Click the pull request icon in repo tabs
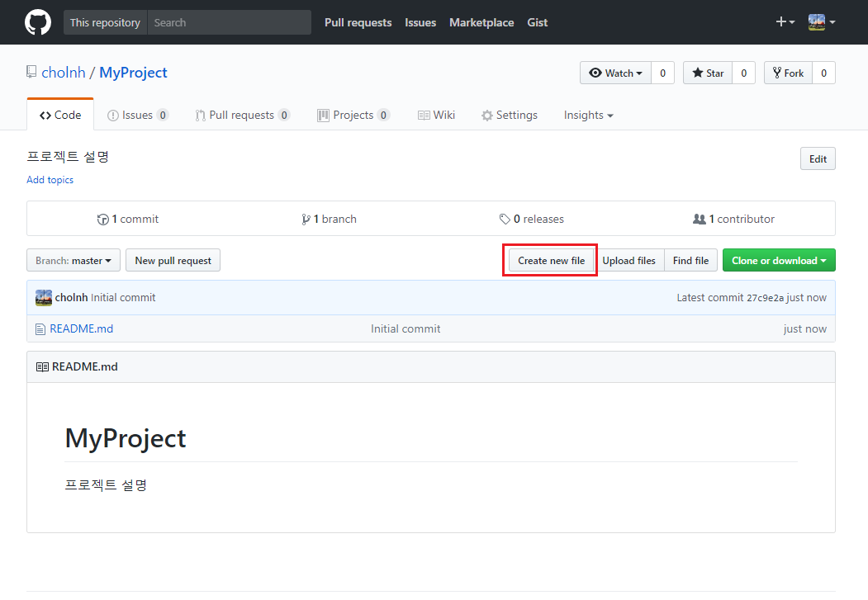 201,116
